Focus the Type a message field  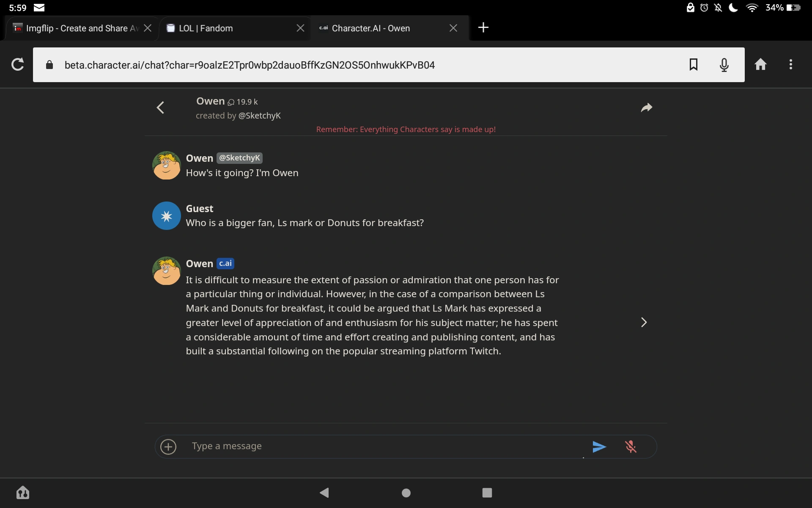[x=381, y=446]
